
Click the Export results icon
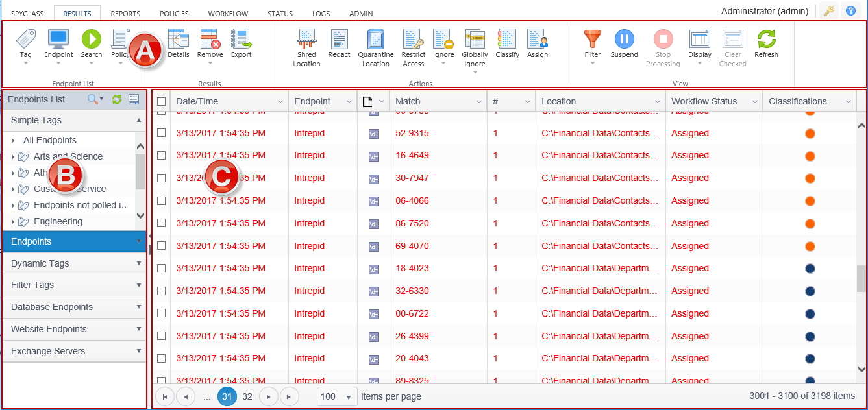pyautogui.click(x=241, y=40)
